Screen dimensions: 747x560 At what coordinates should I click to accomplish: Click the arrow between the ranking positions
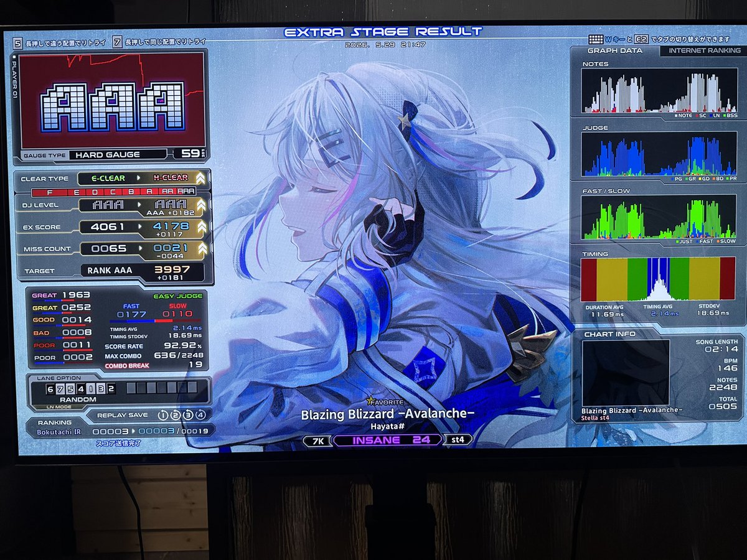pyautogui.click(x=133, y=431)
